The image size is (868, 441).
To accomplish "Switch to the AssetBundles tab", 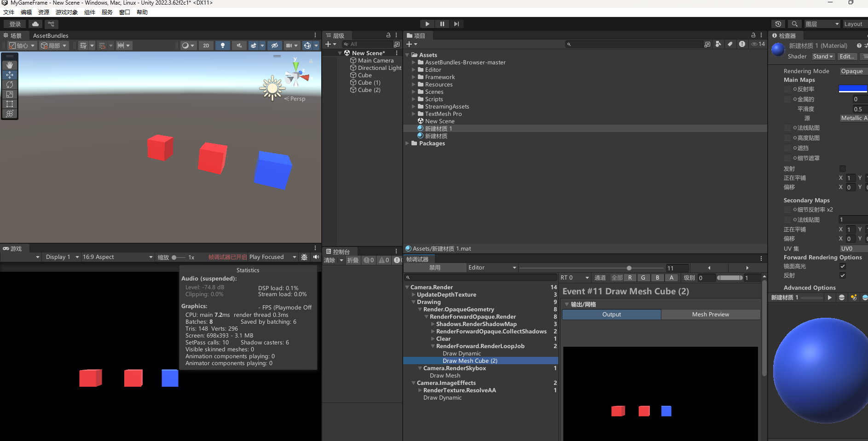I will click(51, 35).
